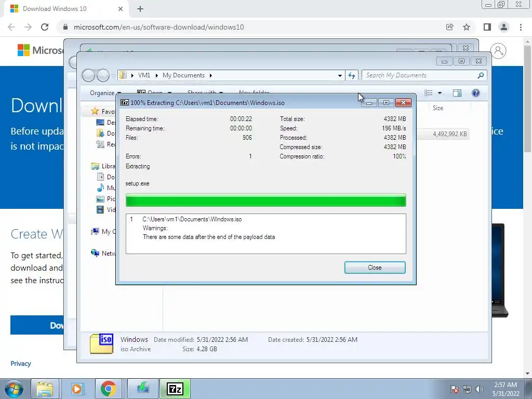Viewport: 532px width, 399px height.
Task: Click the Chrome address bar URL
Action: [x=158, y=27]
